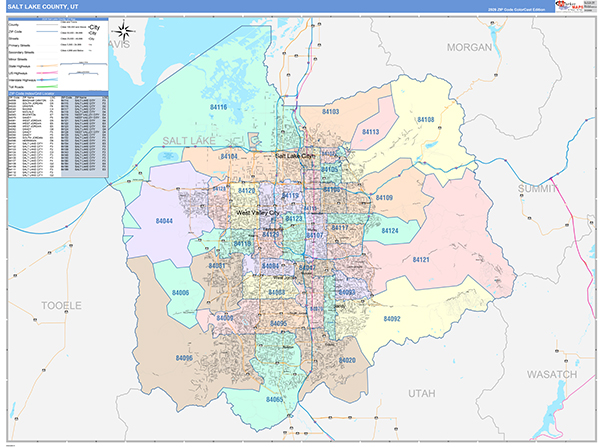The image size is (600, 447).
Task: Click ZIP label 84106 on the map
Action: 331,189
